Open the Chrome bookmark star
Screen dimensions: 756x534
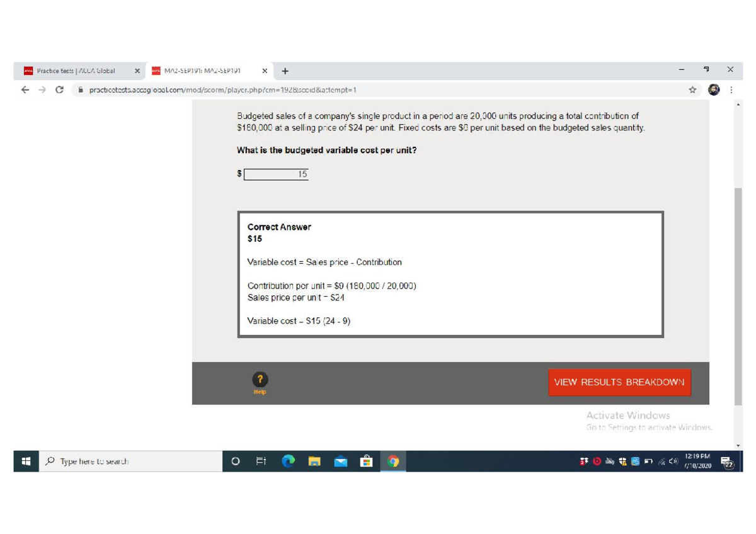pos(692,90)
